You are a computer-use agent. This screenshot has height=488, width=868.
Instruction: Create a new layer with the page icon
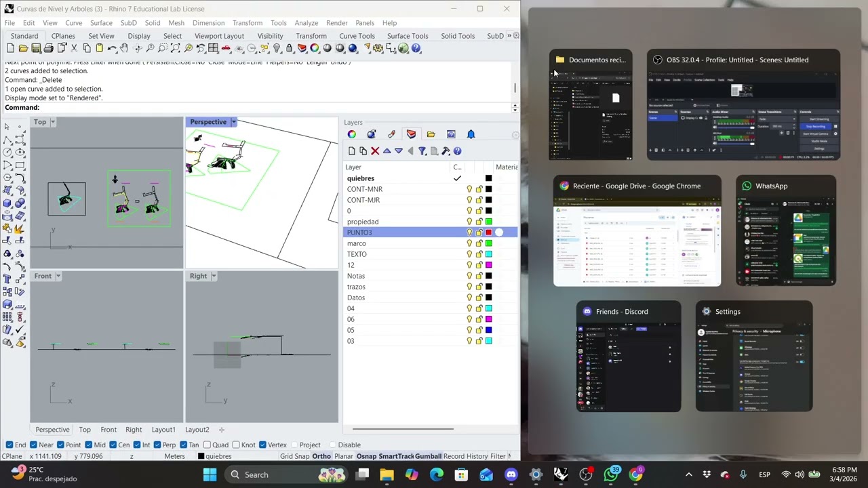[x=351, y=151]
